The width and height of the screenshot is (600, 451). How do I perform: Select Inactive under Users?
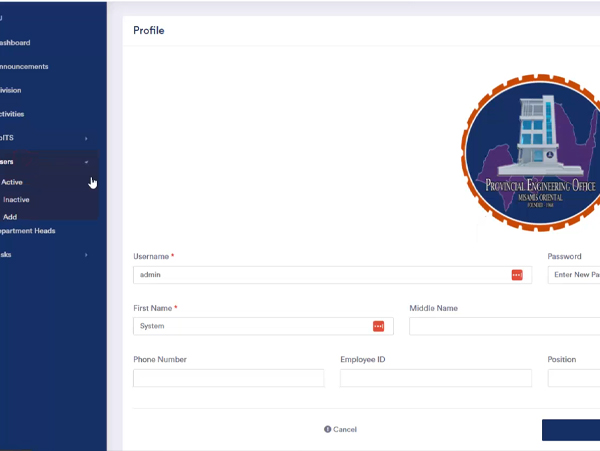16,200
